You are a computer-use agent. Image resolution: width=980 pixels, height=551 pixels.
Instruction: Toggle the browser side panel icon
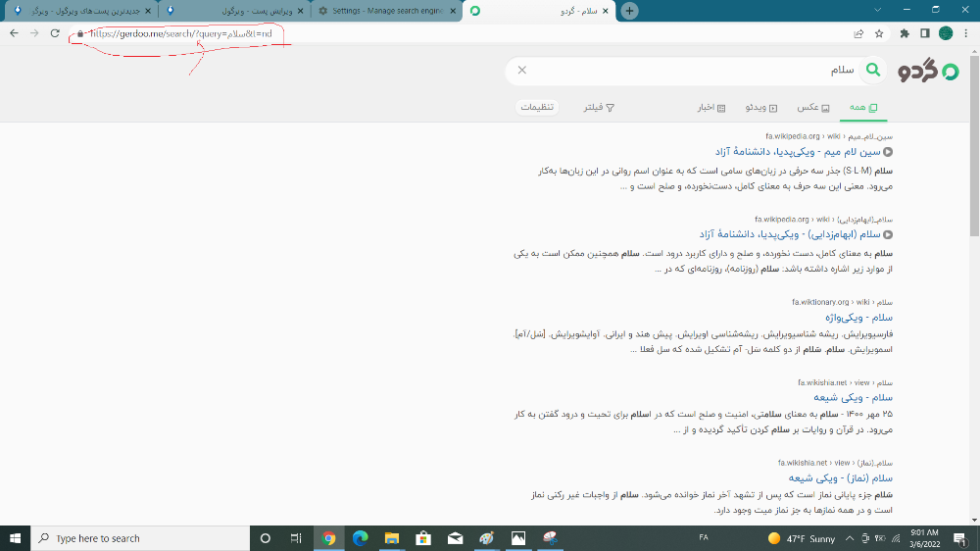tap(925, 33)
